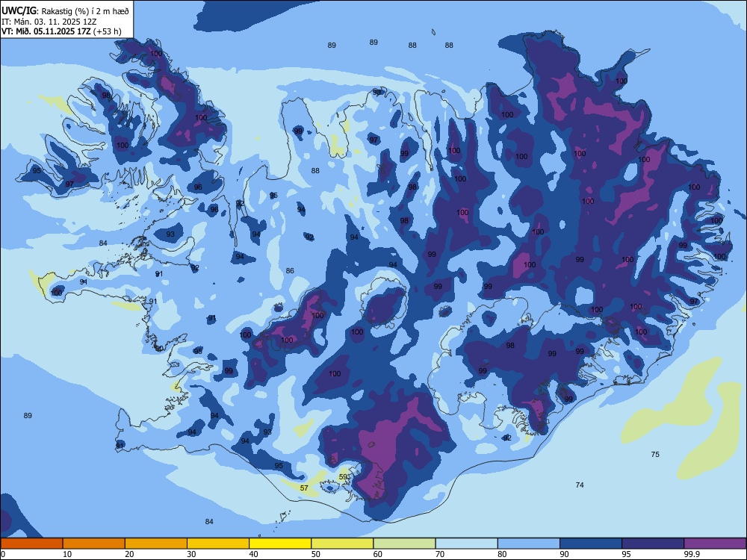
Task: Select the 'IT: Mán. 03. 11. 2025 12Z' line
Action: (x=49, y=22)
